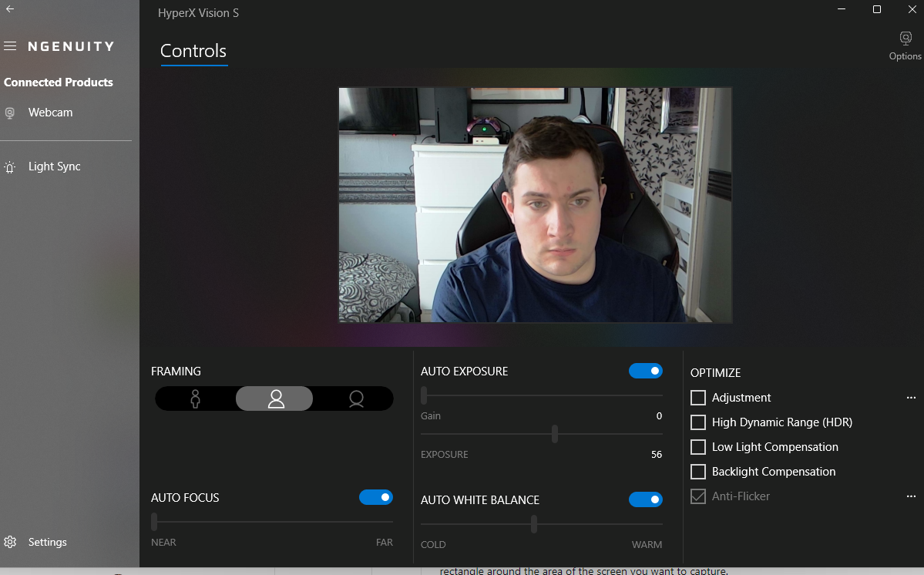Toggle the Anti-Flicker checkbox
The height and width of the screenshot is (575, 924).
[x=697, y=496]
